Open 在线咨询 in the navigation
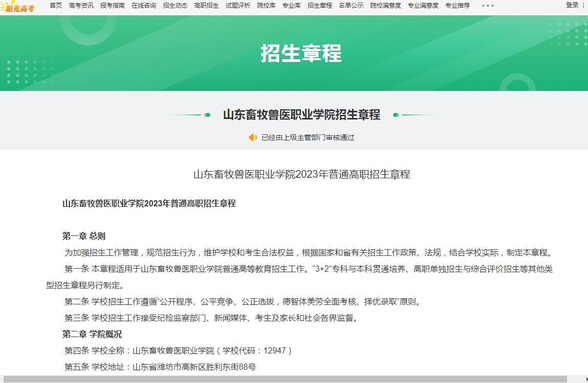This screenshot has width=588, height=383. [x=144, y=6]
